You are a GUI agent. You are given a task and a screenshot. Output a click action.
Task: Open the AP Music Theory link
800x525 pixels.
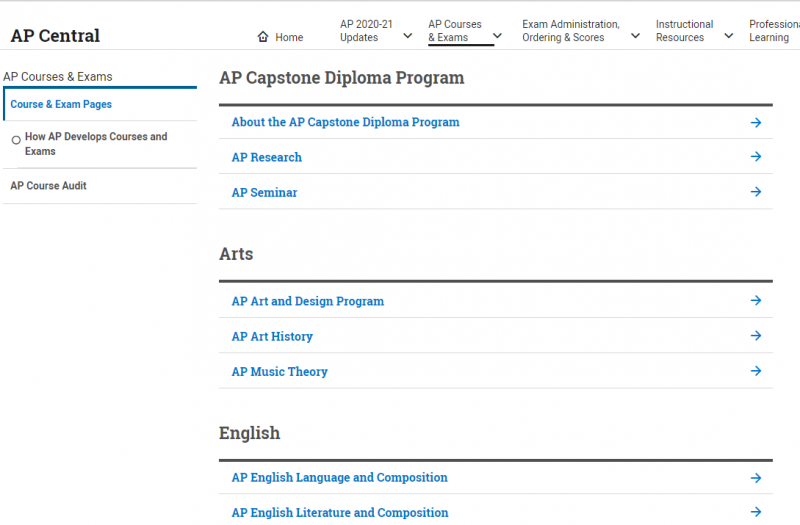pyautogui.click(x=280, y=371)
